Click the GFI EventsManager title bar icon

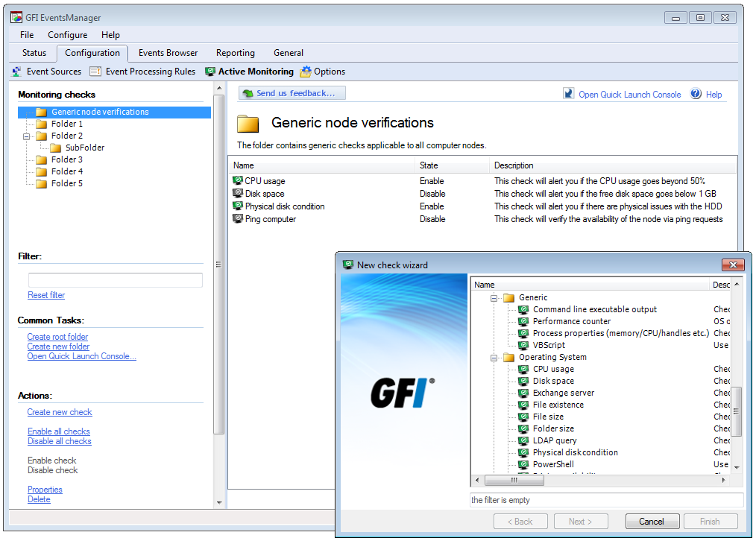pos(16,18)
